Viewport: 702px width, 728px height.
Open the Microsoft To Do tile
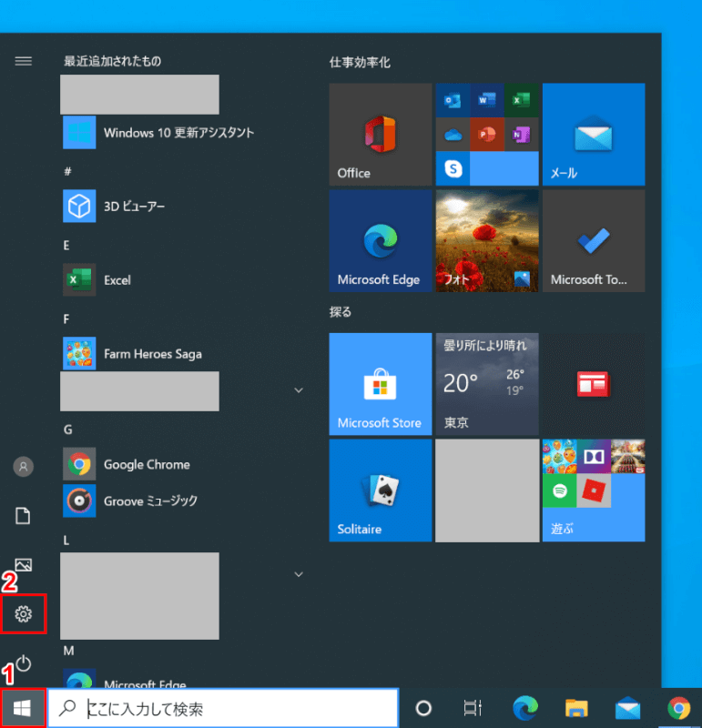click(x=594, y=240)
